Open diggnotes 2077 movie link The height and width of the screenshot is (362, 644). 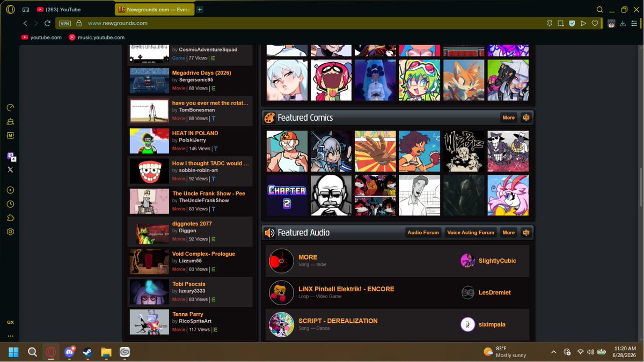tap(192, 224)
